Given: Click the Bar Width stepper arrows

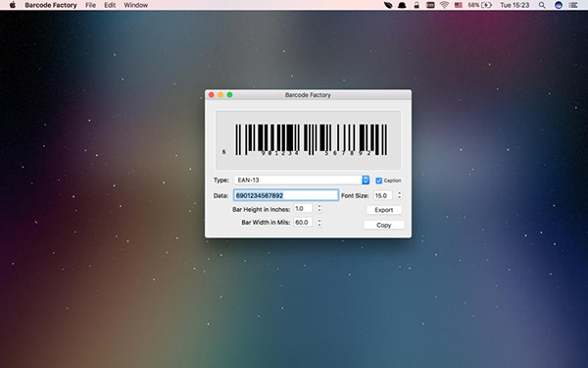Looking at the screenshot, I should [319, 223].
